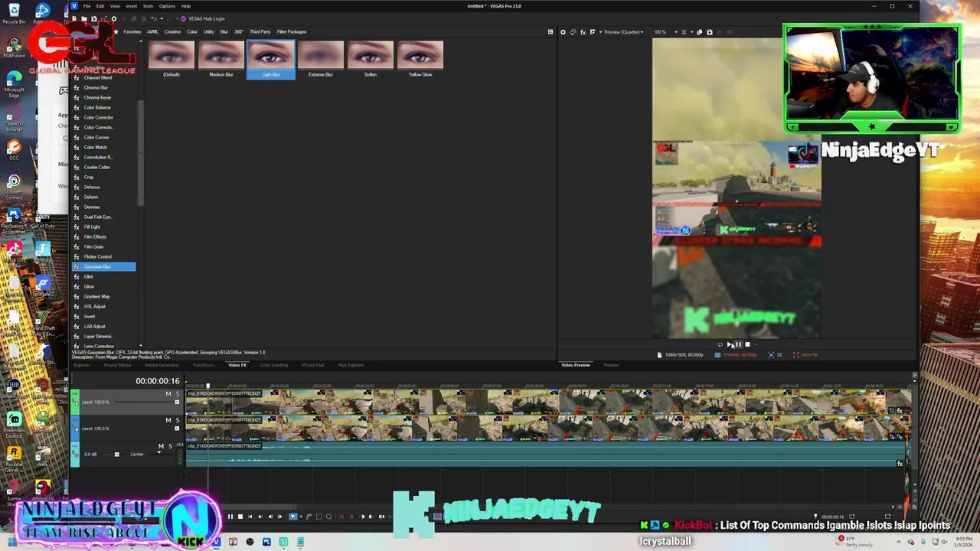Image resolution: width=980 pixels, height=551 pixels.
Task: Open Microsoft Edge desktop shortcut
Action: [14, 84]
